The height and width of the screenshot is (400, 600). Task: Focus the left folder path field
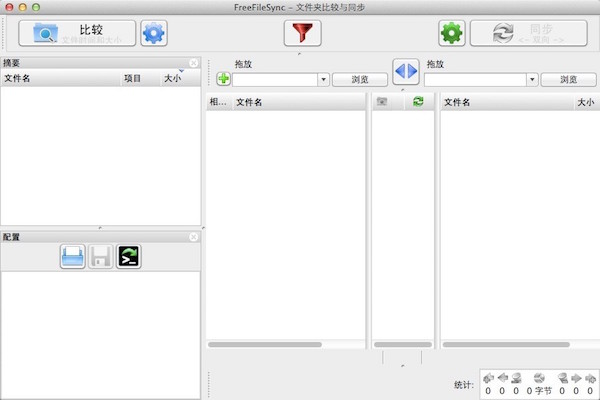pyautogui.click(x=275, y=80)
